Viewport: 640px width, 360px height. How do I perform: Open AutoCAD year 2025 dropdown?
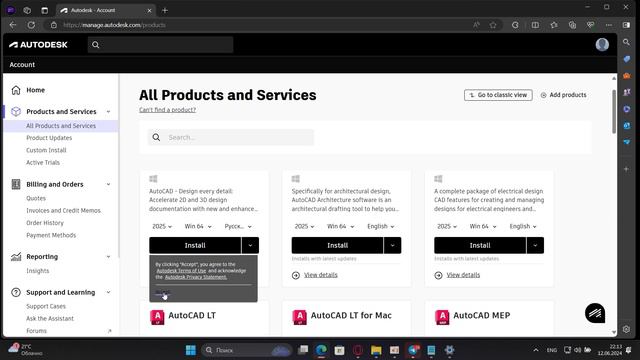pos(162,226)
